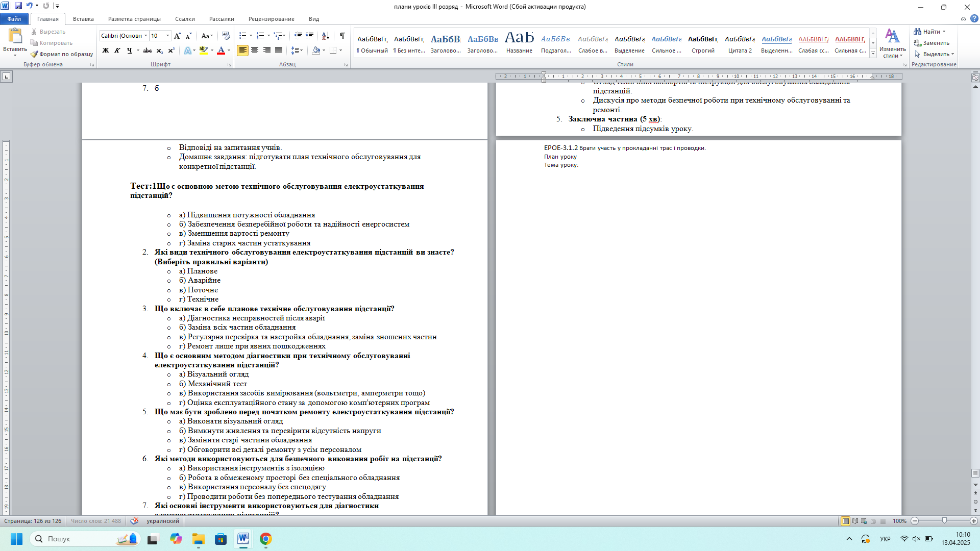Screen dimensions: 980x551
Task: Apply the Название style
Action: point(519,43)
